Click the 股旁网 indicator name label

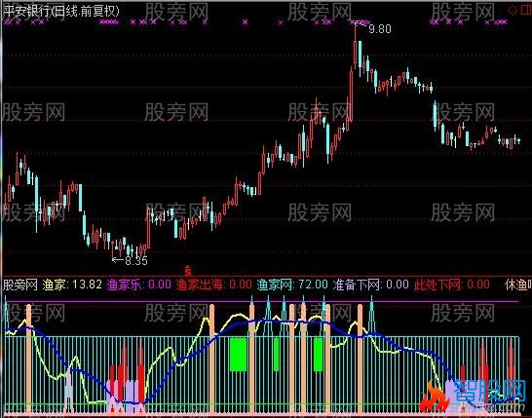[x=20, y=285]
